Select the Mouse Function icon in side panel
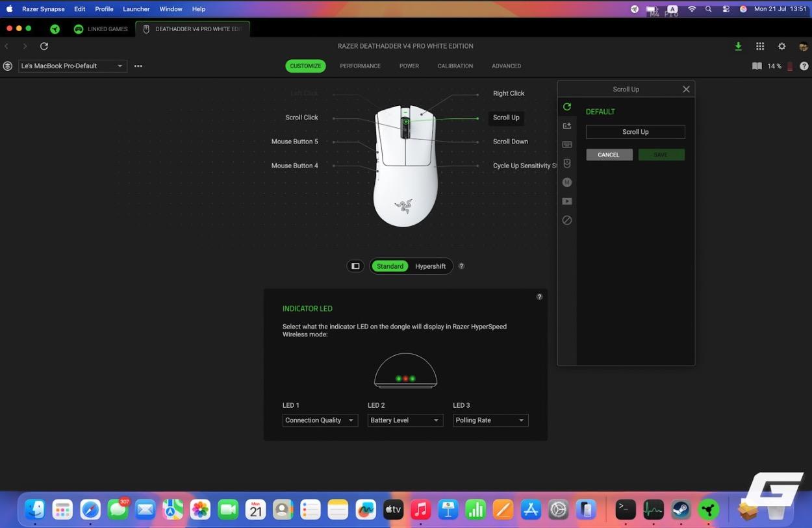 point(567,164)
